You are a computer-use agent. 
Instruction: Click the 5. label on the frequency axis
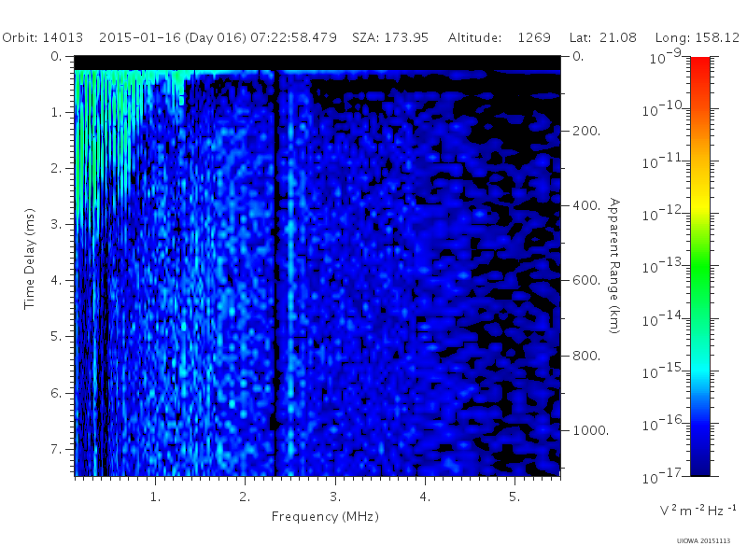tap(514, 497)
